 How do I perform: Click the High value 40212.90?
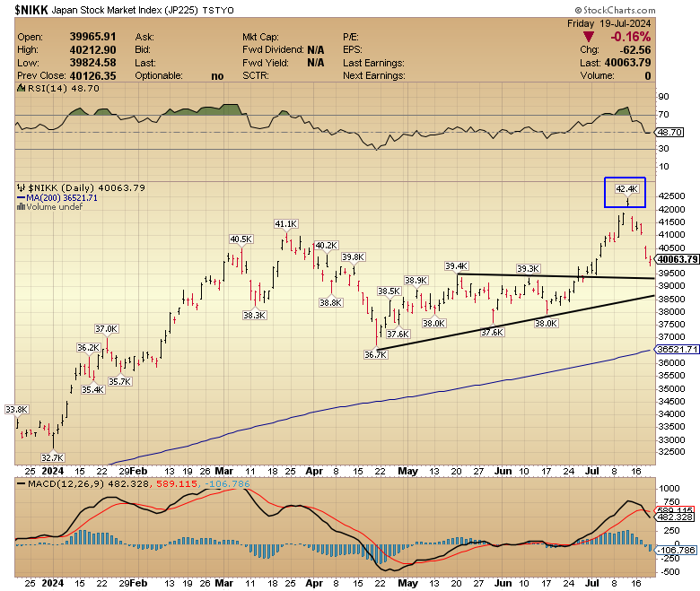pos(92,49)
